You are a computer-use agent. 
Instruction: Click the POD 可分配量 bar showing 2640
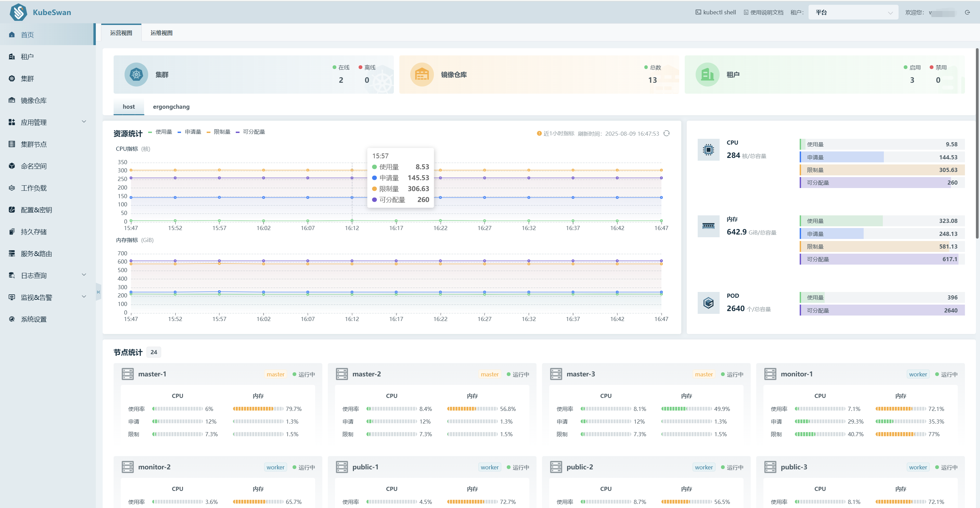pyautogui.click(x=882, y=310)
